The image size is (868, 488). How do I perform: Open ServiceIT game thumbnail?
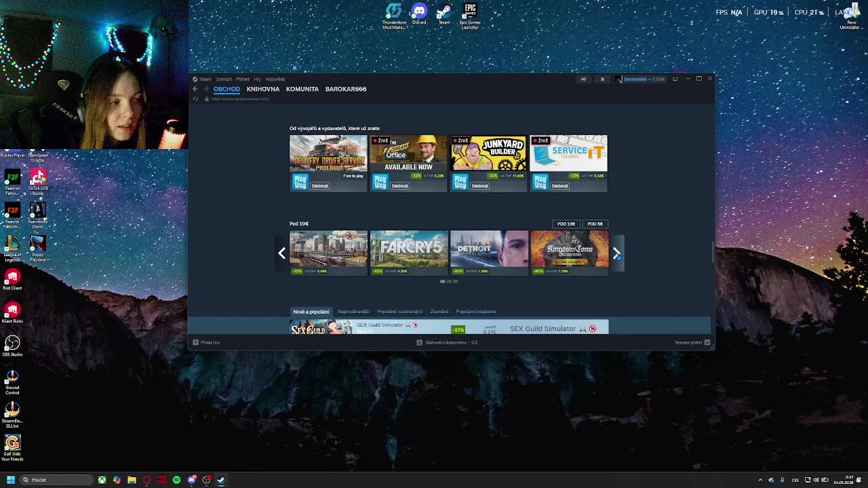coord(568,153)
